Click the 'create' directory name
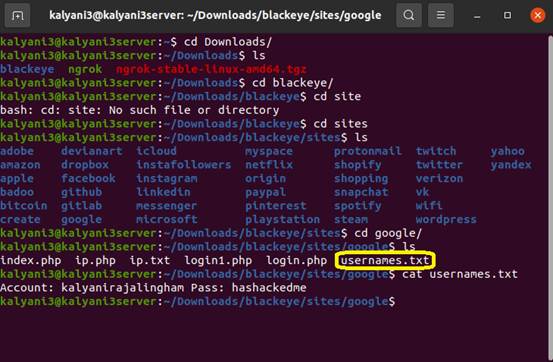Image resolution: width=553 pixels, height=362 pixels. pos(20,219)
